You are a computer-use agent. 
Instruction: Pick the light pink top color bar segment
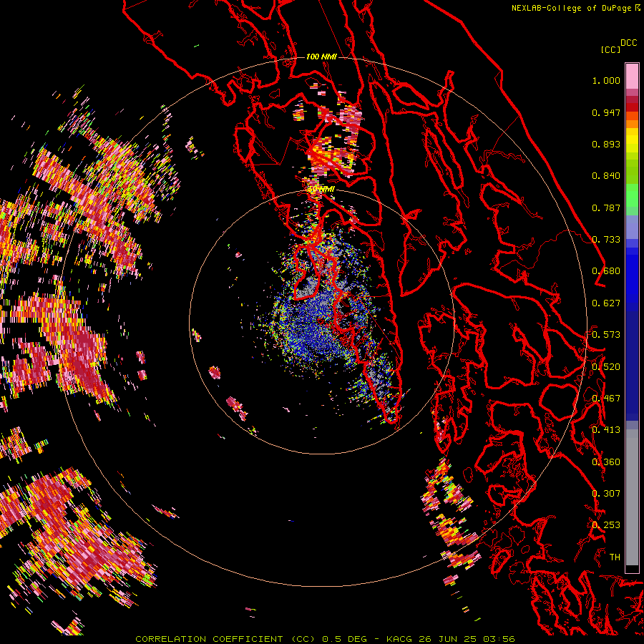click(632, 76)
